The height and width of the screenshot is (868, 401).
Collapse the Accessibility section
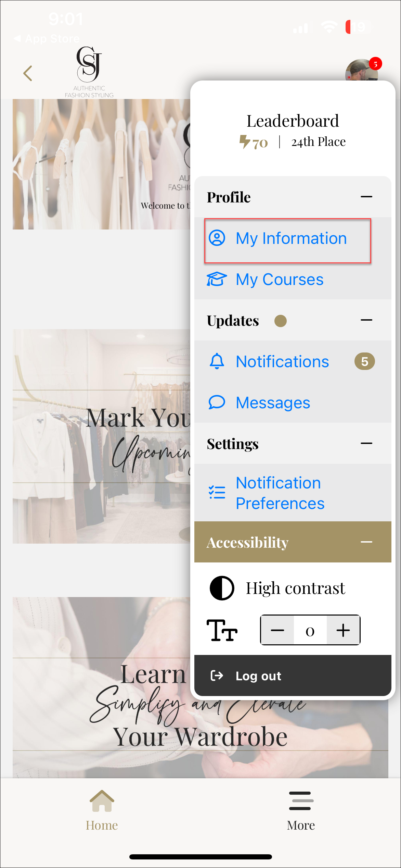[x=366, y=542]
